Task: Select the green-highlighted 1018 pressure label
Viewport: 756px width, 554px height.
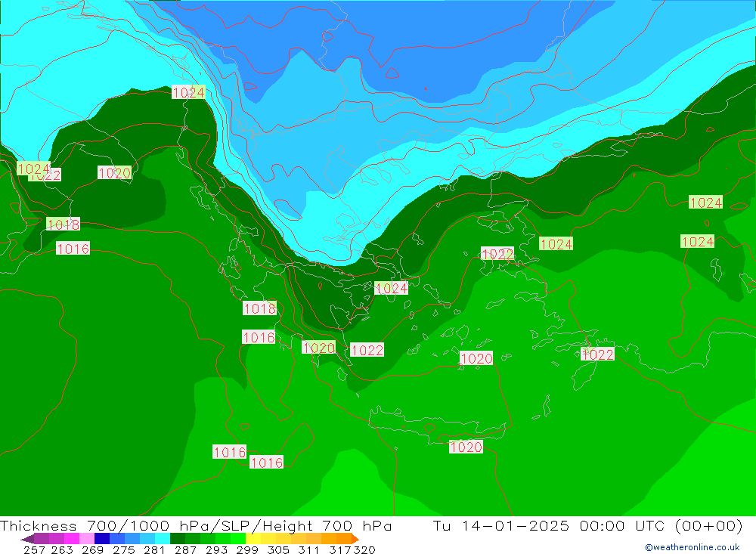Action: point(63,224)
